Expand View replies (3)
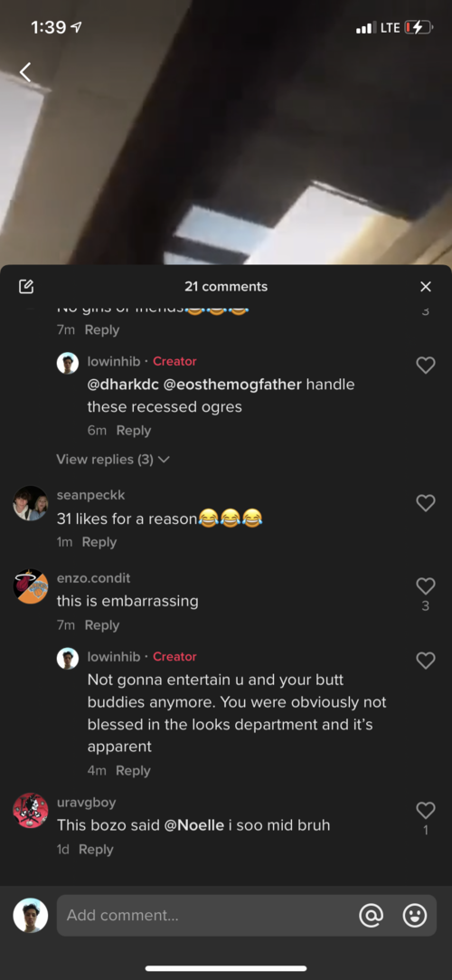This screenshot has height=980, width=452. click(113, 460)
